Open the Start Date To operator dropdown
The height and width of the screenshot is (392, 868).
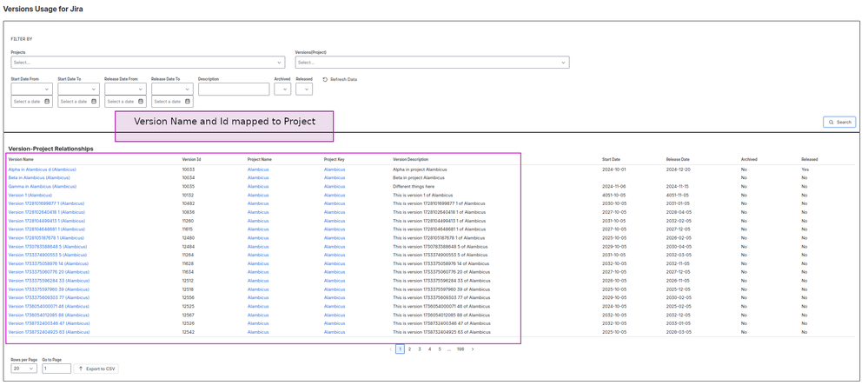point(78,90)
